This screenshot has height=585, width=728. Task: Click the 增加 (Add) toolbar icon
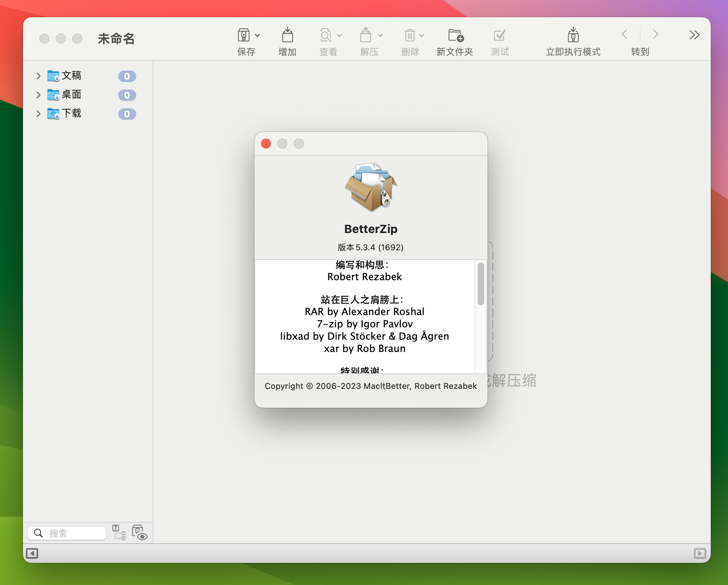pyautogui.click(x=288, y=35)
